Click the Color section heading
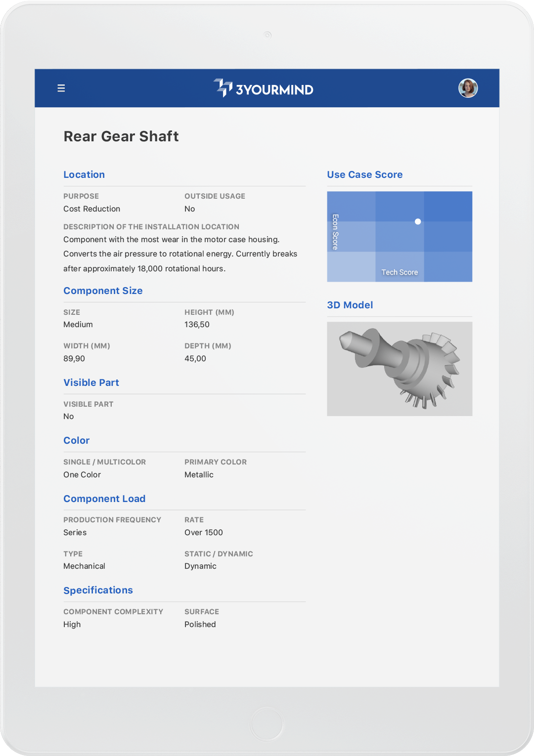The width and height of the screenshot is (534, 756). [x=77, y=440]
